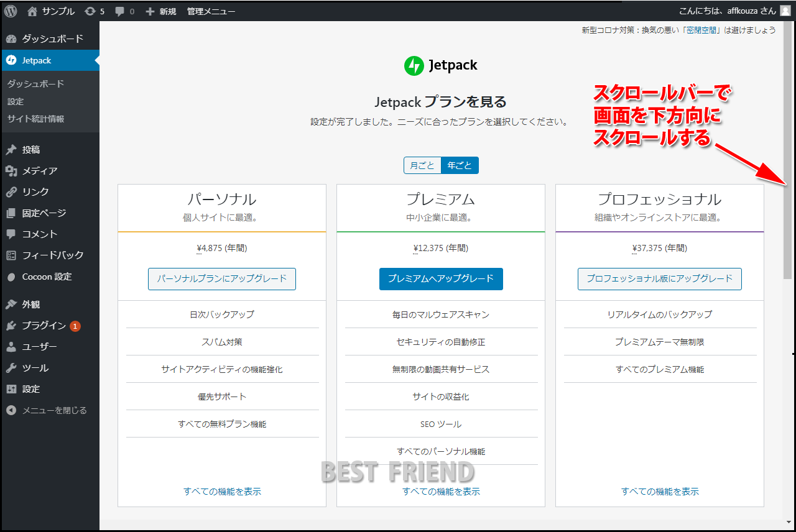The image size is (796, 532).
Task: Click the ¥37,375 (年間) price
Action: (660, 248)
